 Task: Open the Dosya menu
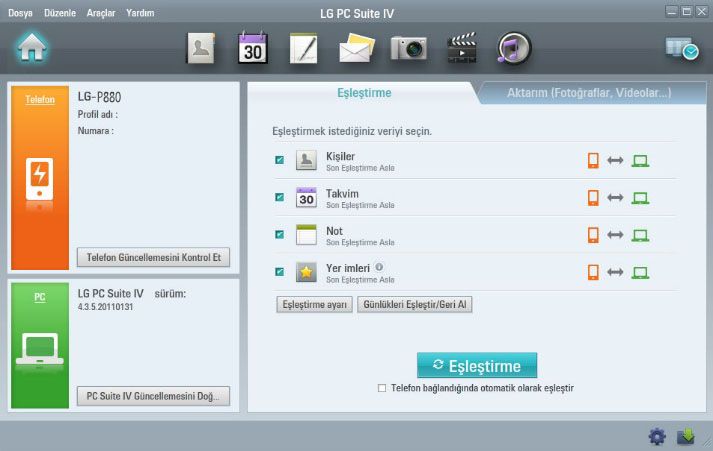pos(21,13)
